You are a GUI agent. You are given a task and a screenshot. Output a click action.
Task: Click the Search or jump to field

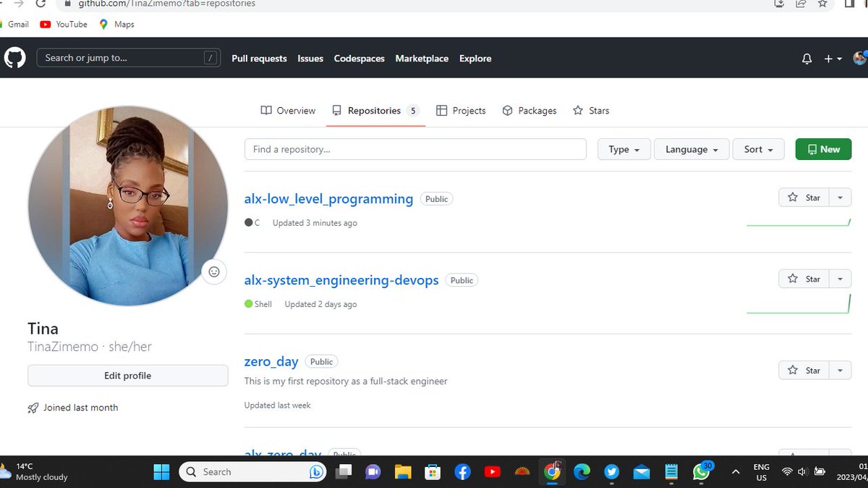coord(129,58)
